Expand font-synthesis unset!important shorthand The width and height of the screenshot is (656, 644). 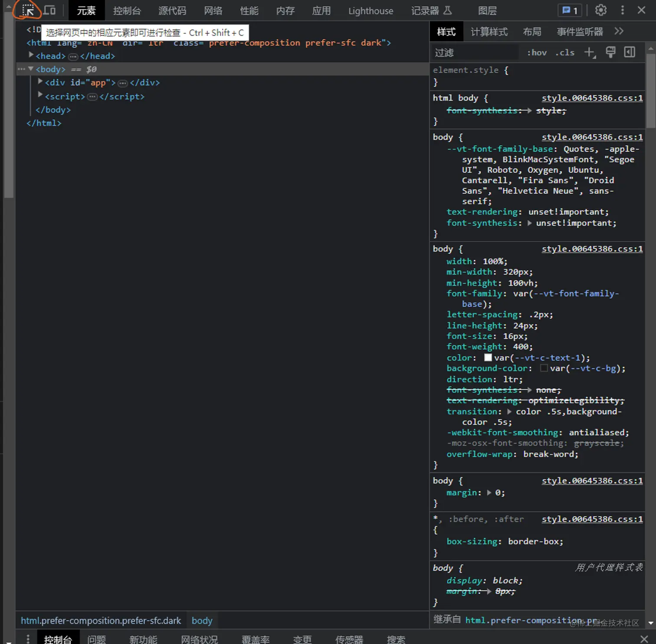[530, 223]
